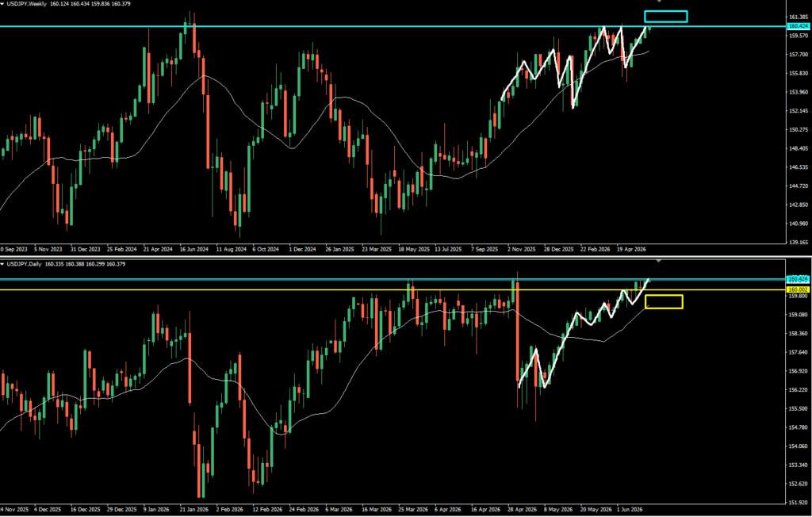Click the 9 Jan 2026 date label

click(158, 509)
